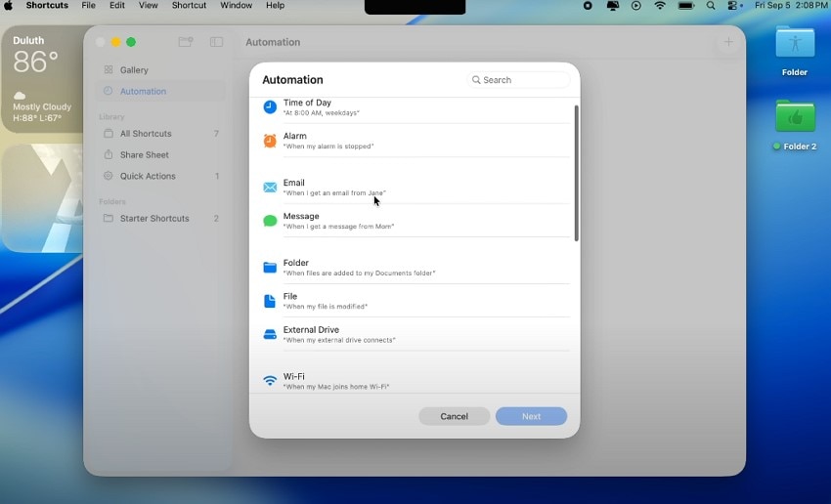This screenshot has width=831, height=504.
Task: Click "When my external drive connects" text
Action: point(339,340)
